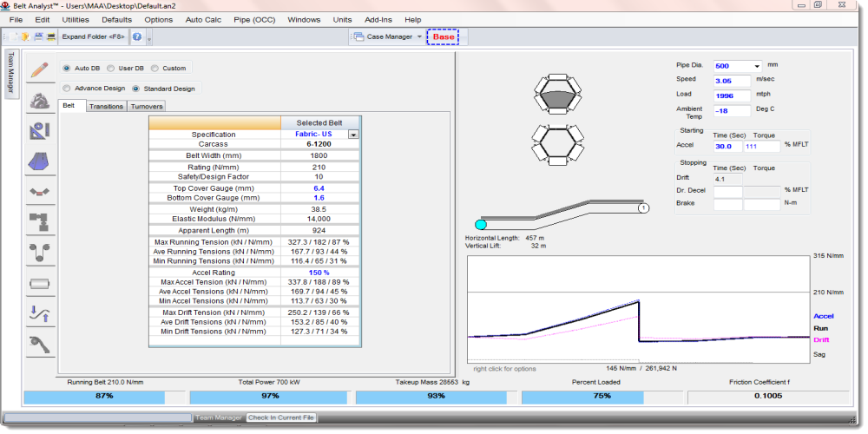Edit the Accel torque 111 field

pos(762,147)
